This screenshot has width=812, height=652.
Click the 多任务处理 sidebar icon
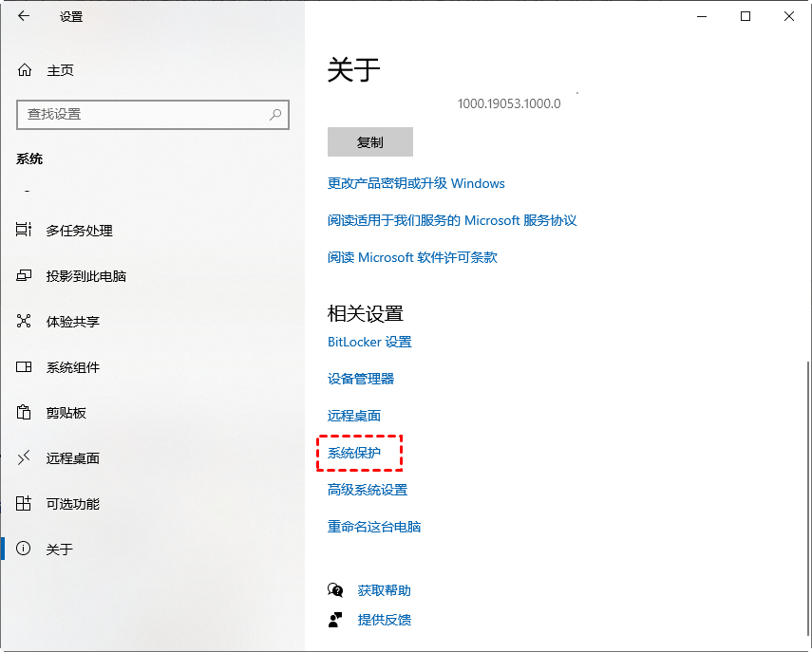pyautogui.click(x=24, y=230)
